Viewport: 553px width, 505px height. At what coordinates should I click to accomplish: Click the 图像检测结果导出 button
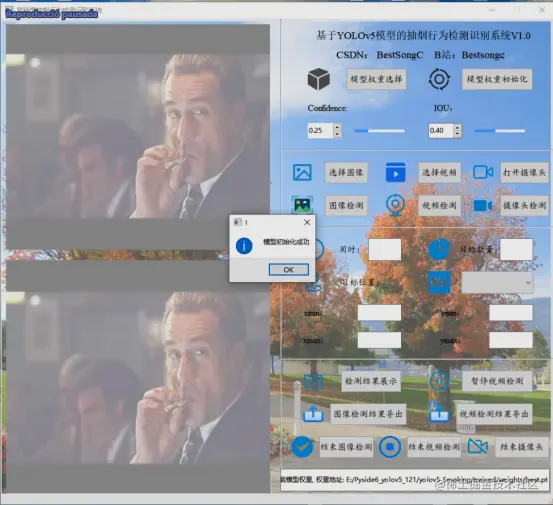click(x=368, y=414)
